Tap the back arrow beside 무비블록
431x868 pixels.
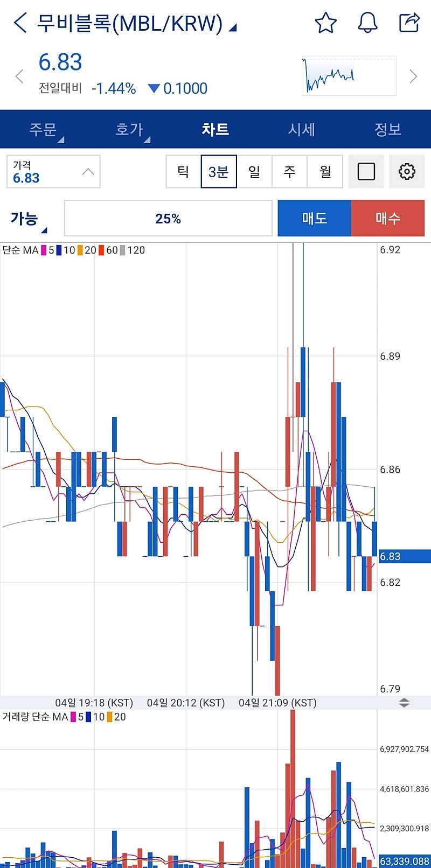pyautogui.click(x=20, y=23)
